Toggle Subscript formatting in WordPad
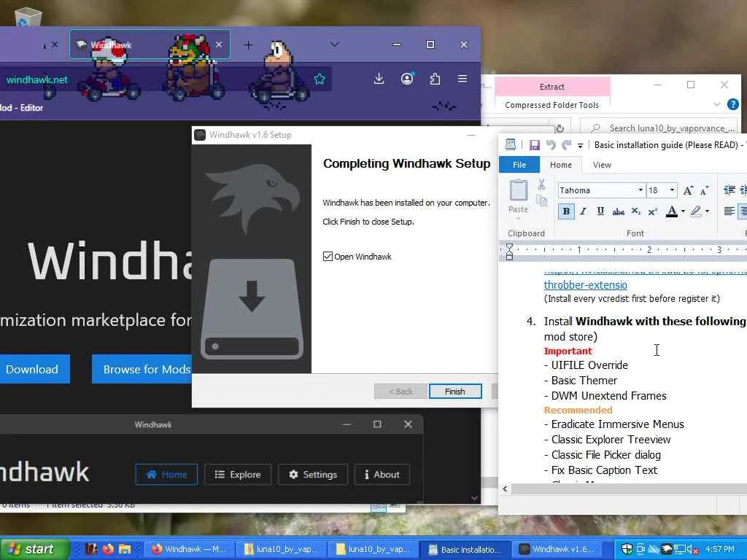 click(635, 211)
